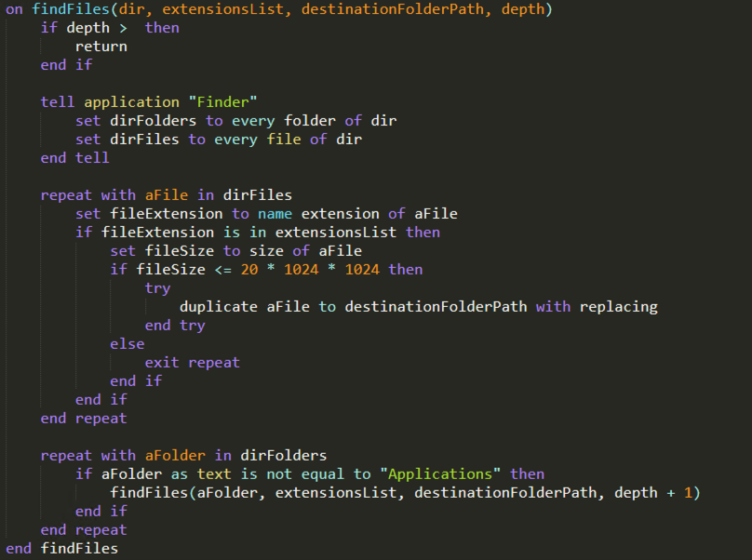
Task: Click the 'return' statement
Action: 101,47
